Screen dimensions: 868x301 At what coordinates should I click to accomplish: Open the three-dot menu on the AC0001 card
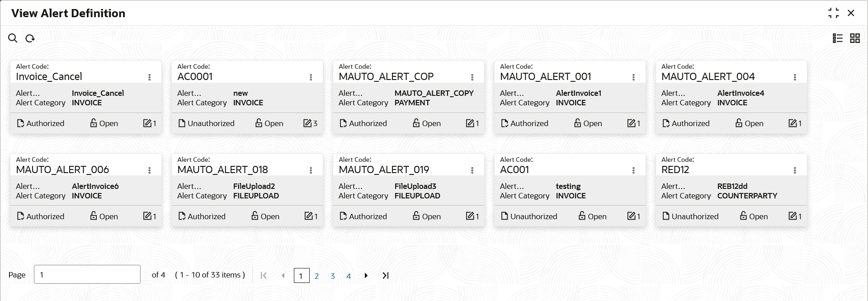[311, 77]
